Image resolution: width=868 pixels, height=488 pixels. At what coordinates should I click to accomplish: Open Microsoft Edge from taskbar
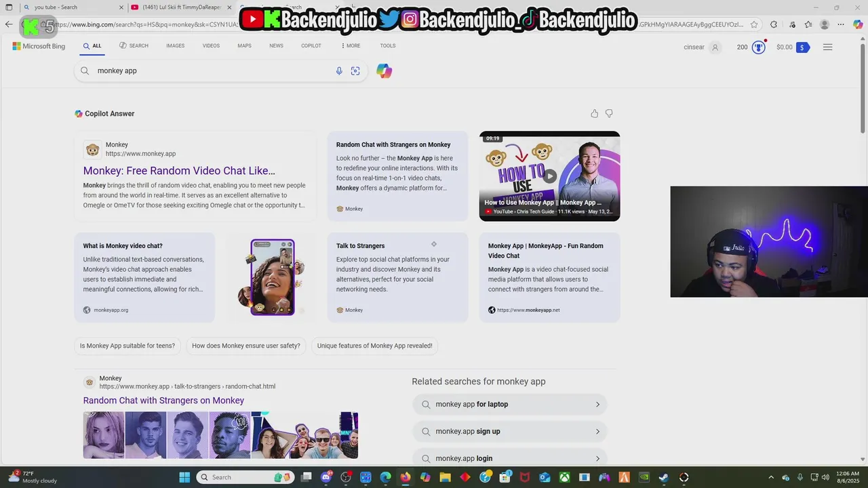coord(385,477)
